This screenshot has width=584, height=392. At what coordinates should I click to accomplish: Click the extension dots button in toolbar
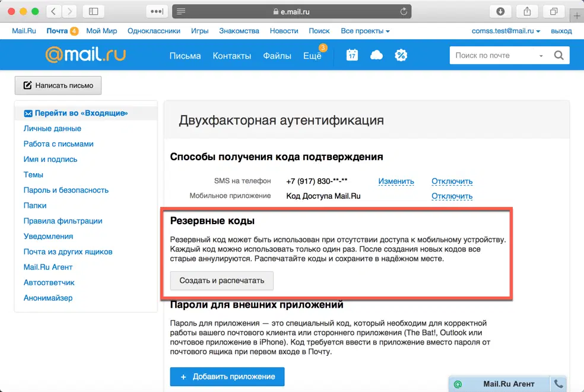click(157, 11)
